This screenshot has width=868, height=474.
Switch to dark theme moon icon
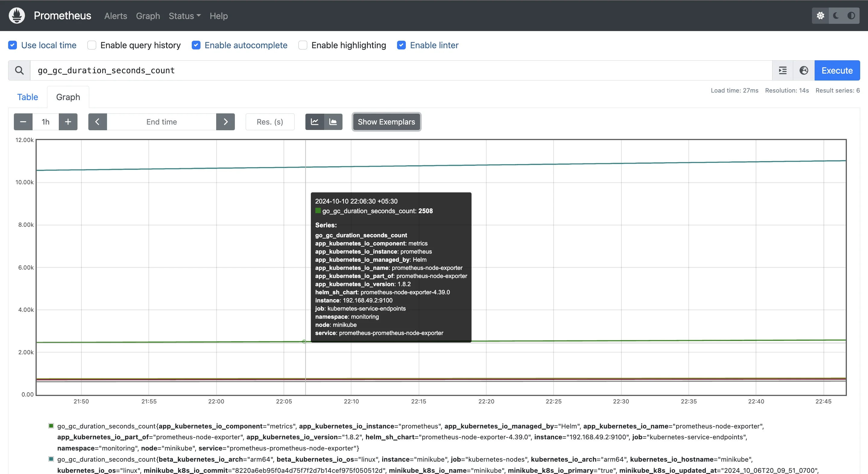click(x=836, y=15)
